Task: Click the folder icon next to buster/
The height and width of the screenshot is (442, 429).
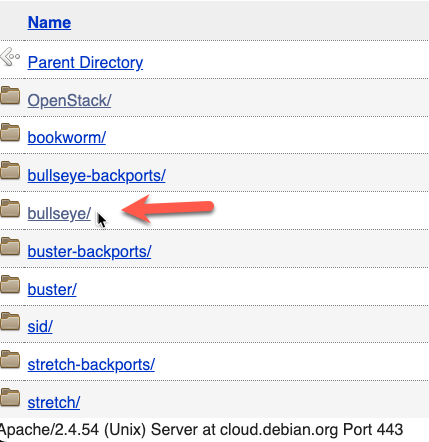Action: (x=10, y=284)
